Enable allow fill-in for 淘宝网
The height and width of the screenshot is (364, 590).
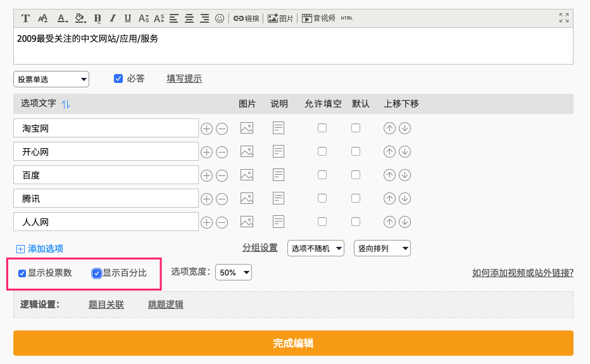pyautogui.click(x=322, y=128)
